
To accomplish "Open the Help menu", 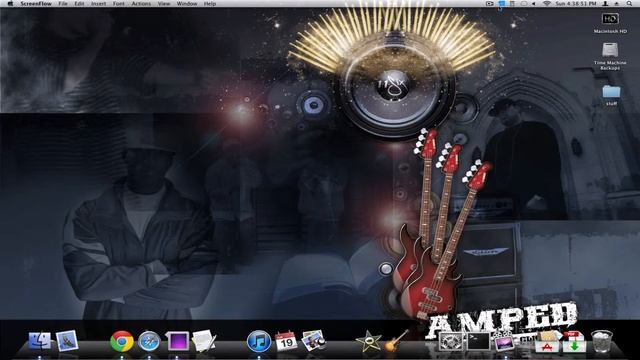I will click(210, 3).
